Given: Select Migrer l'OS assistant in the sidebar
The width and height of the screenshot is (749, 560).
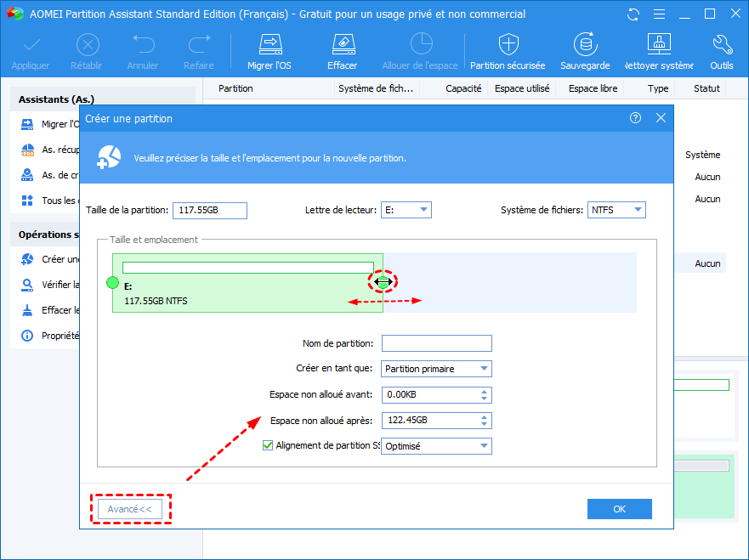Looking at the screenshot, I should 49,124.
